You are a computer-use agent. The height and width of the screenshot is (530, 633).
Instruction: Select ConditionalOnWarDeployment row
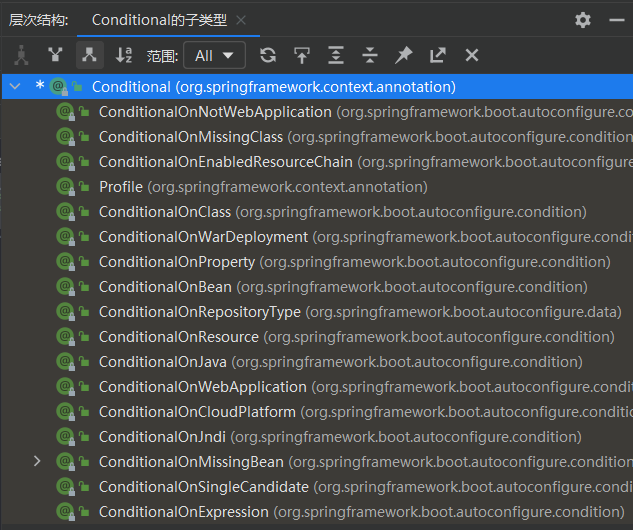pos(317,237)
